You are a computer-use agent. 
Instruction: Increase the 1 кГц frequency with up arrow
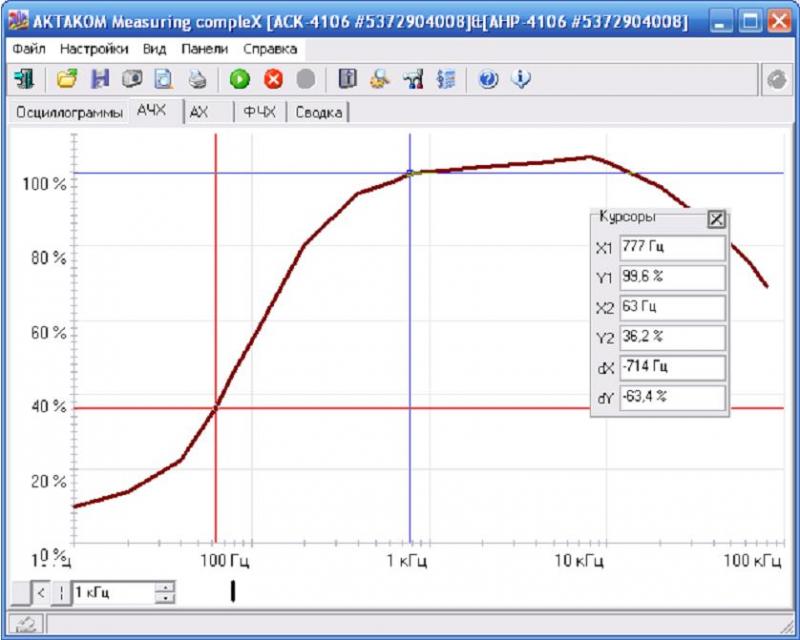164,587
